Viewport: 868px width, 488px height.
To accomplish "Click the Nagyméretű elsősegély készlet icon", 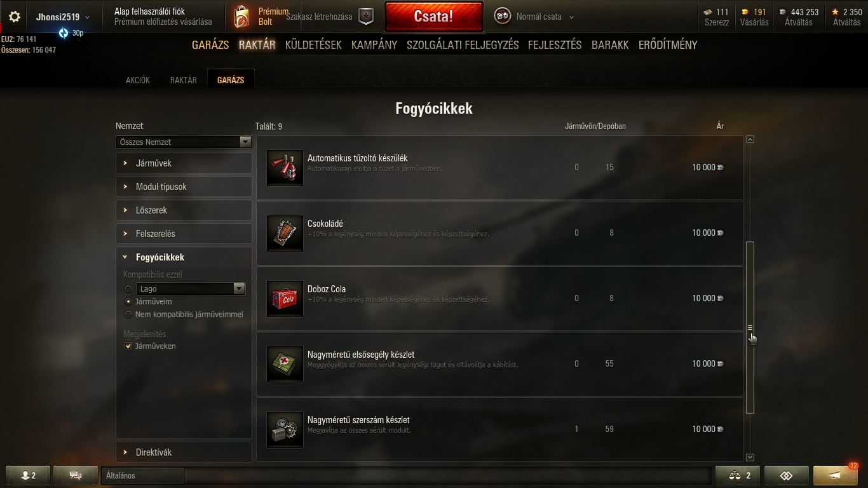I will 285,364.
